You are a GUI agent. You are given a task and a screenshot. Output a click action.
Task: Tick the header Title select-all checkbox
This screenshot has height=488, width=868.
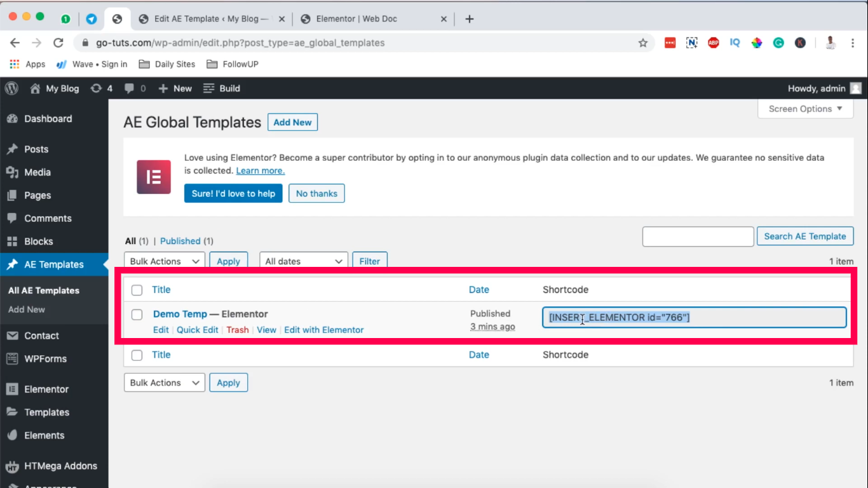[x=137, y=290]
